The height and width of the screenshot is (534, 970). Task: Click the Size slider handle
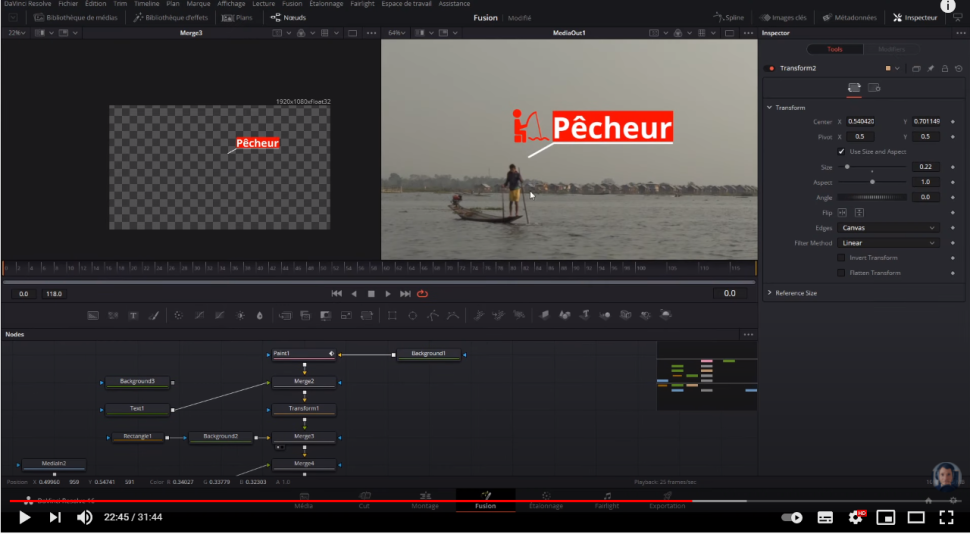point(847,167)
